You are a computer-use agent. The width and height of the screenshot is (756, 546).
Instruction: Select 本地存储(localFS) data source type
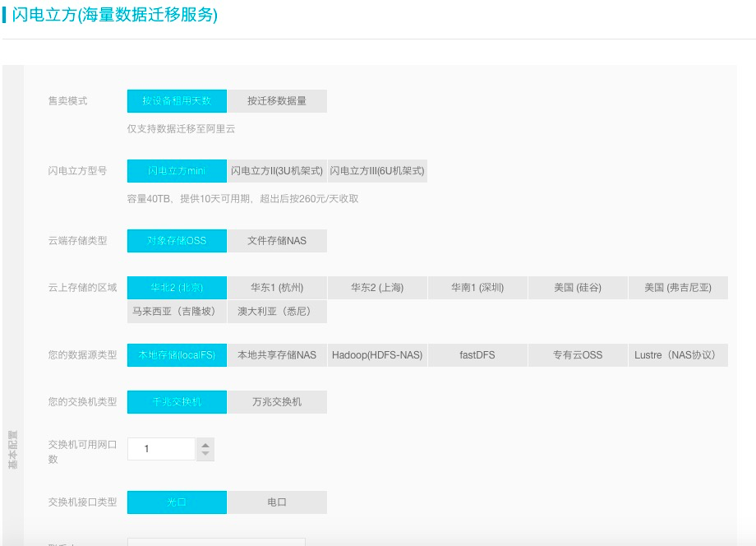(177, 355)
